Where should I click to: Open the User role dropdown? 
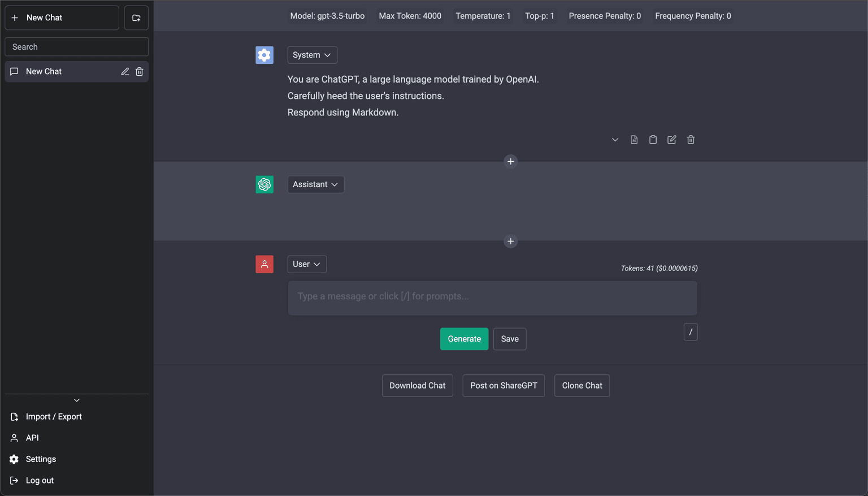click(307, 264)
